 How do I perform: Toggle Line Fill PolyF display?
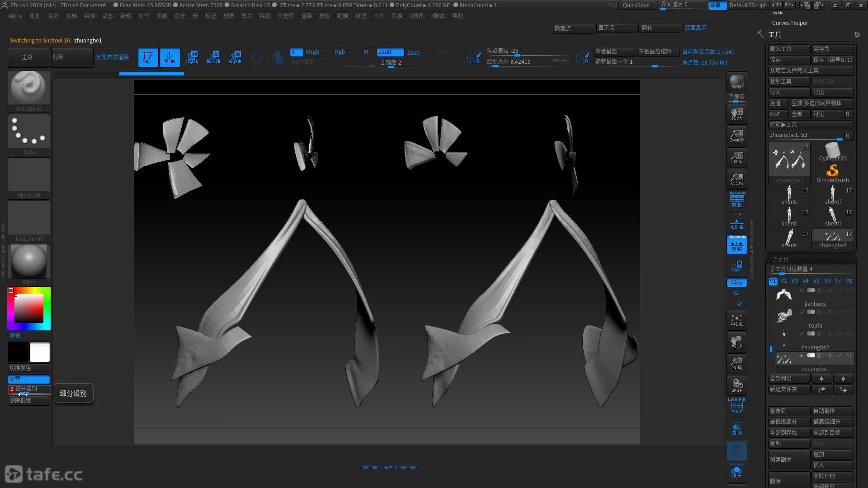736,406
